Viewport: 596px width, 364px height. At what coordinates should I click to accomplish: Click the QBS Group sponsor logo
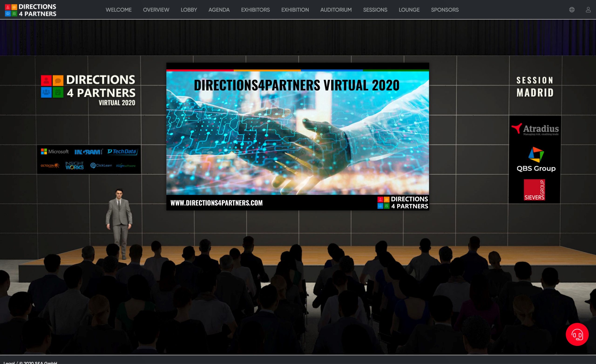(x=536, y=160)
